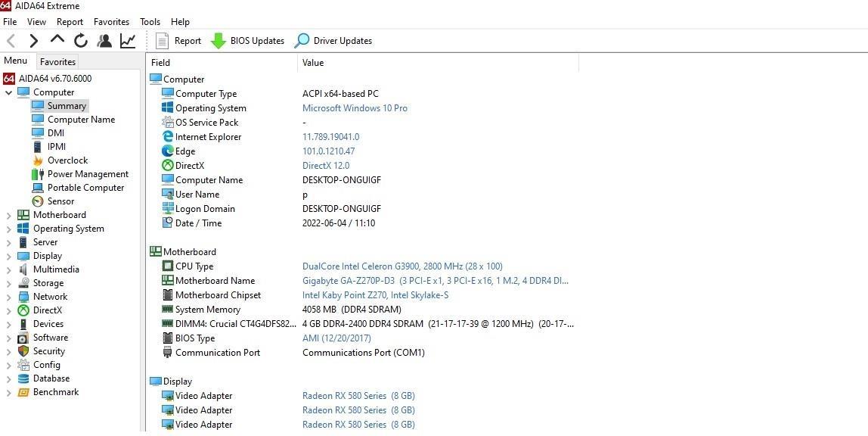Click the Motherboard icon in the tree
Image resolution: width=868 pixels, height=436 pixels.
[x=23, y=215]
